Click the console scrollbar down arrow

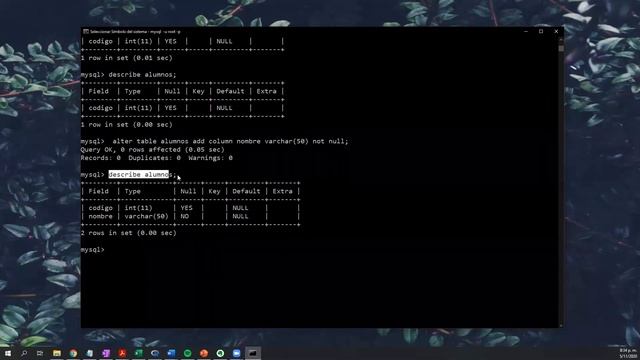pos(561,325)
